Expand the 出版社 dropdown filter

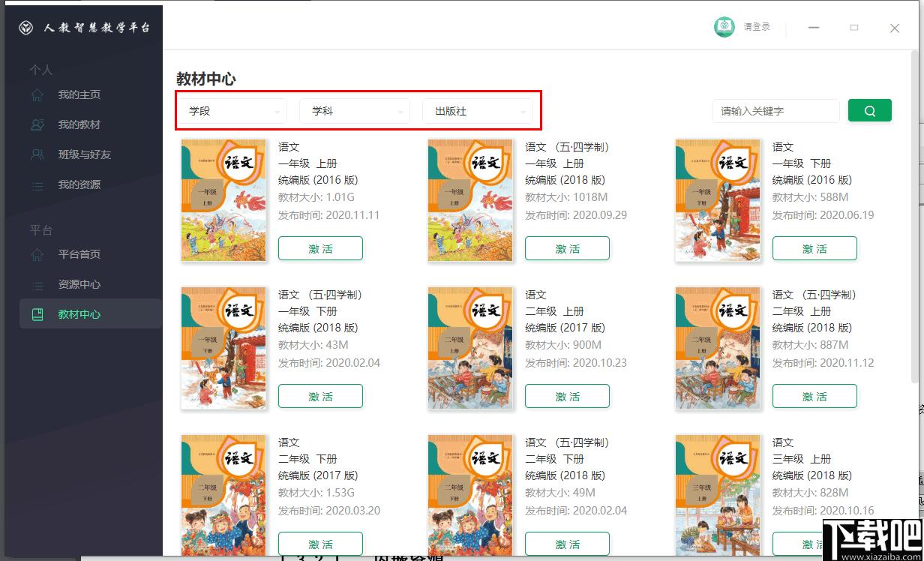coord(478,111)
